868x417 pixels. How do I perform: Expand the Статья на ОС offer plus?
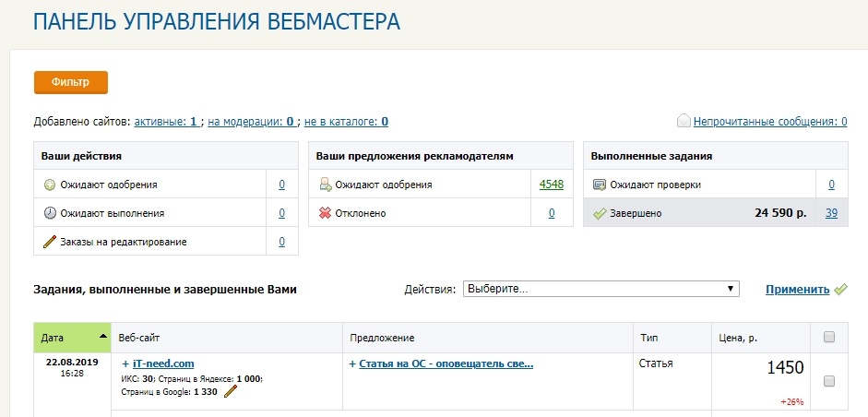353,363
